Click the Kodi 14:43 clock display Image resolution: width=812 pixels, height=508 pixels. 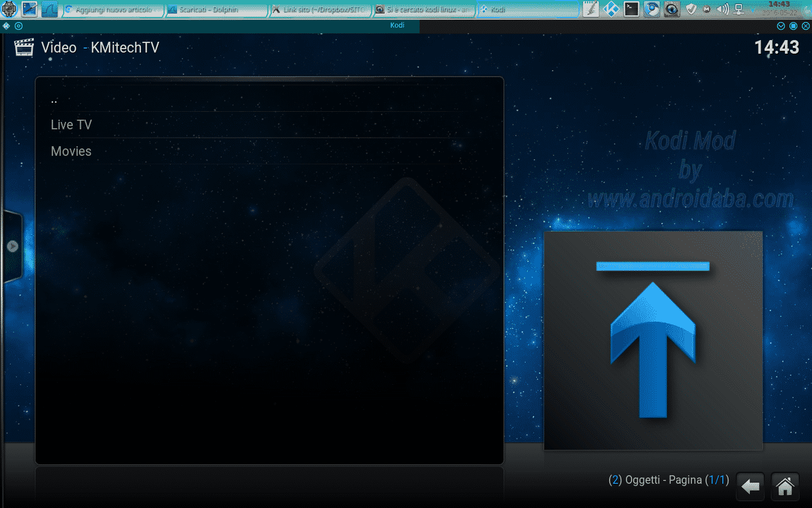pyautogui.click(x=776, y=47)
